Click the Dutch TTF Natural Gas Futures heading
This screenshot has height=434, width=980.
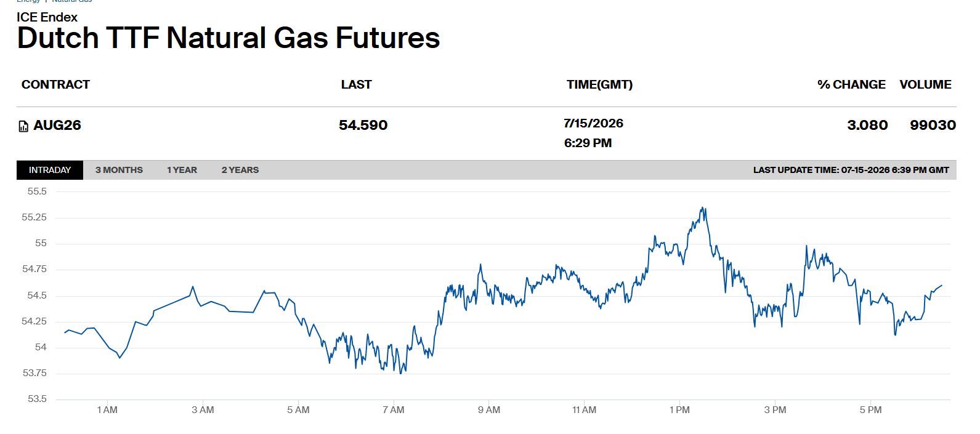229,38
